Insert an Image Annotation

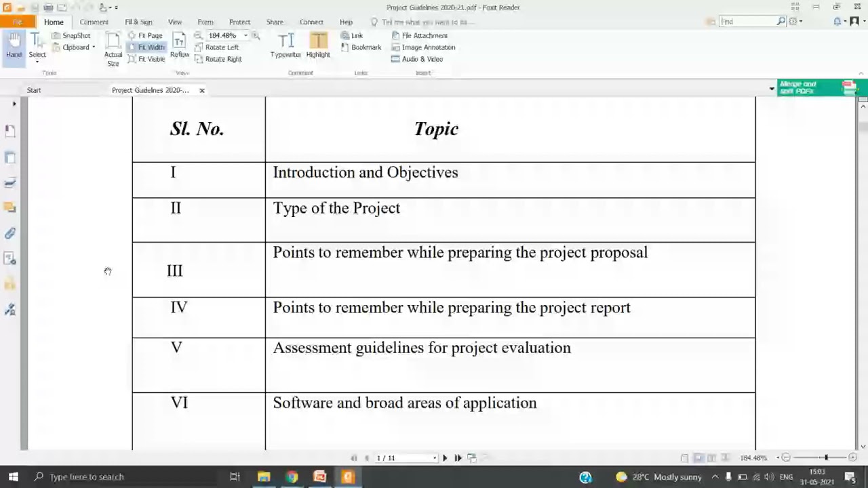(x=423, y=47)
